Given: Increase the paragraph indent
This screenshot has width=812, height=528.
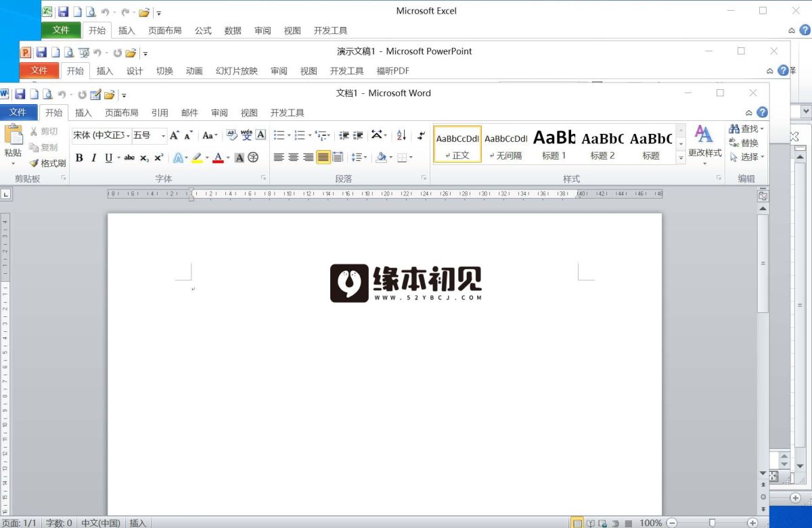Looking at the screenshot, I should [x=358, y=135].
